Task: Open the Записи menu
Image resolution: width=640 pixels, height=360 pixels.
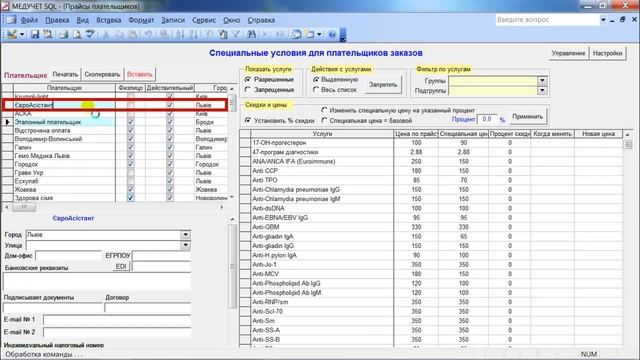Action: [173, 20]
